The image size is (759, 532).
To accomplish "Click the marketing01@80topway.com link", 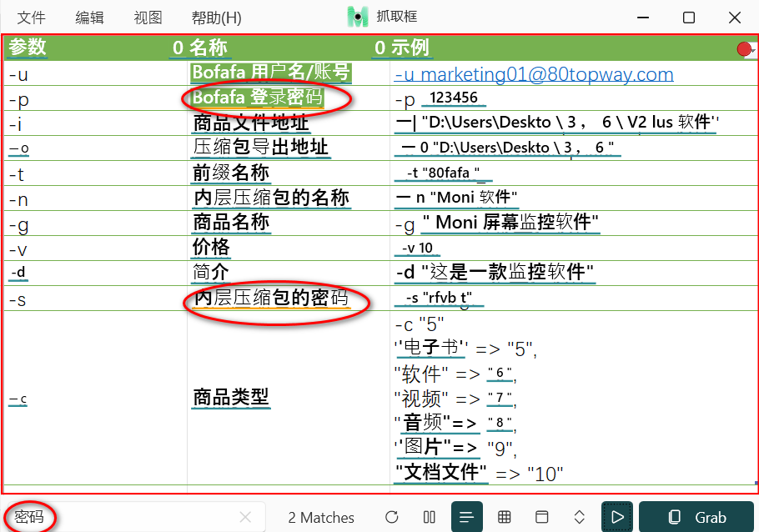I will [534, 74].
